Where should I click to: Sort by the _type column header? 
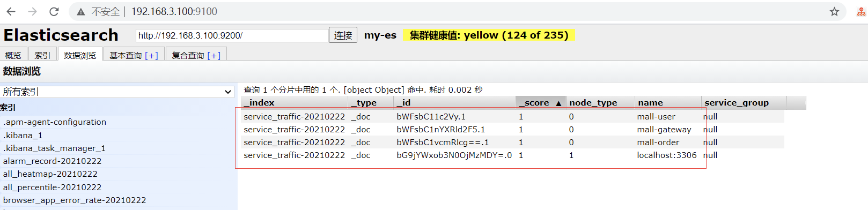pyautogui.click(x=371, y=103)
